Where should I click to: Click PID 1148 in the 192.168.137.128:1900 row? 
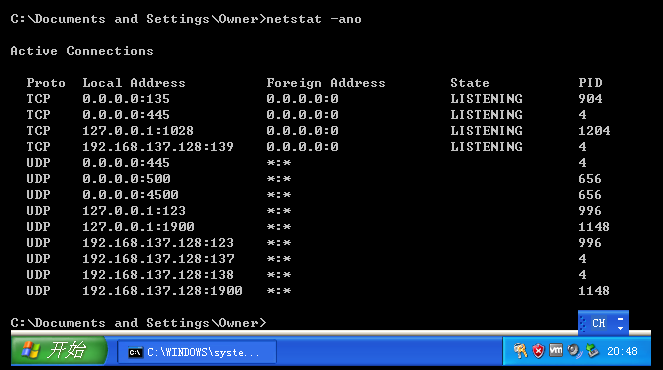594,291
